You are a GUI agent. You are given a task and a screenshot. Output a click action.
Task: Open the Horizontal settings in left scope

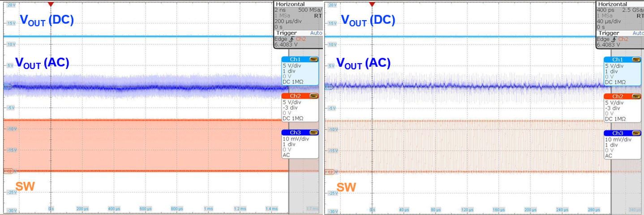(292, 4)
